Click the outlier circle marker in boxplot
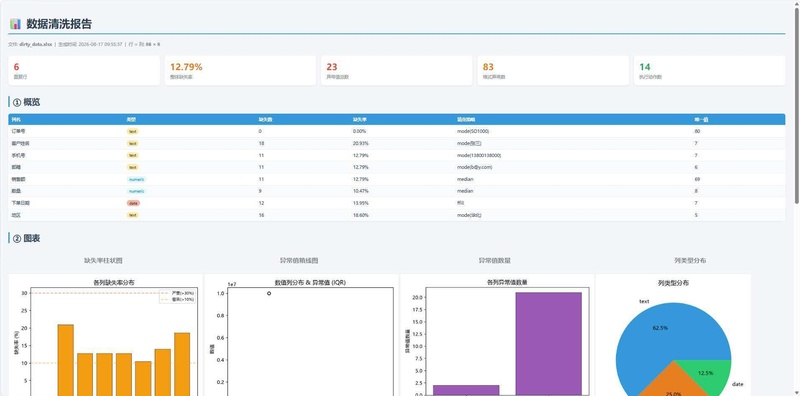800x396 pixels. pyautogui.click(x=269, y=293)
